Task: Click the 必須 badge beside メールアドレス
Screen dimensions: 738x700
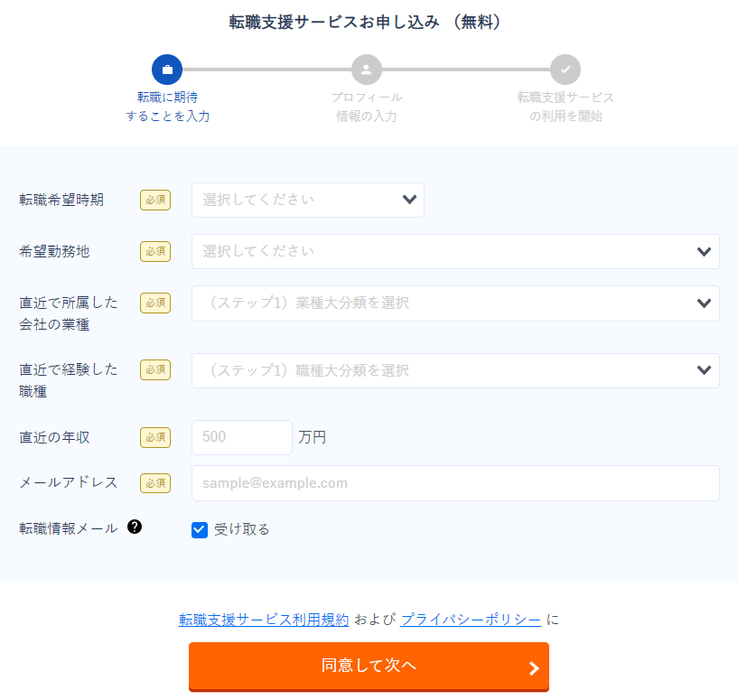Action: [x=154, y=483]
